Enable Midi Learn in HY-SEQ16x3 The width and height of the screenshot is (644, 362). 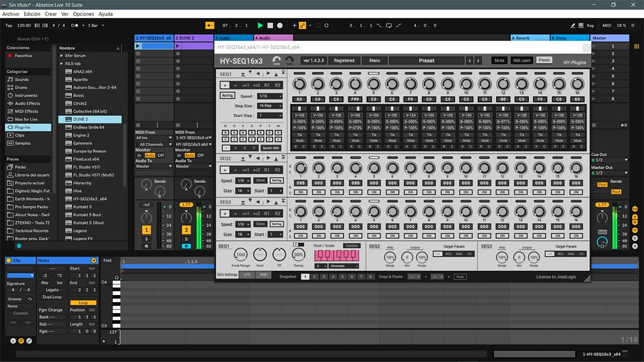[x=521, y=61]
